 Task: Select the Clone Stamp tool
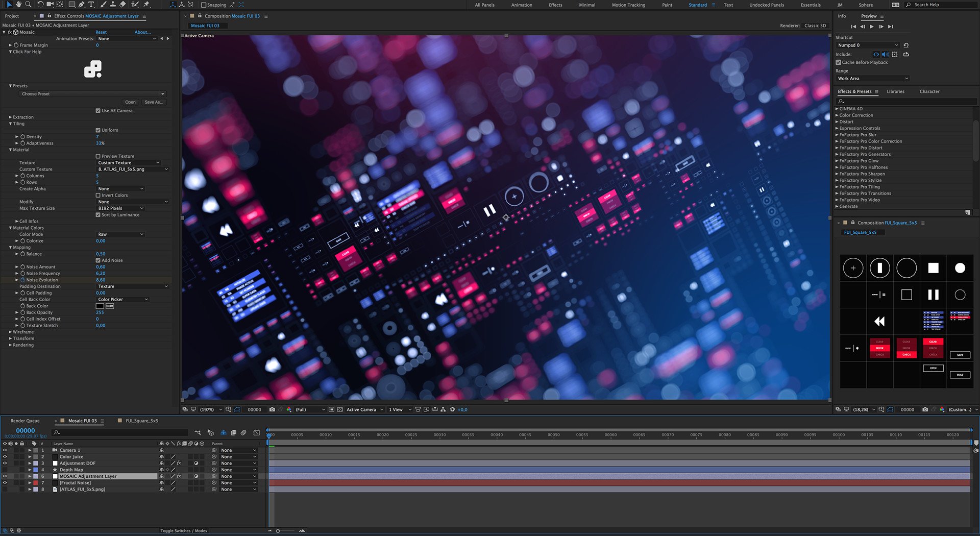coord(113,5)
